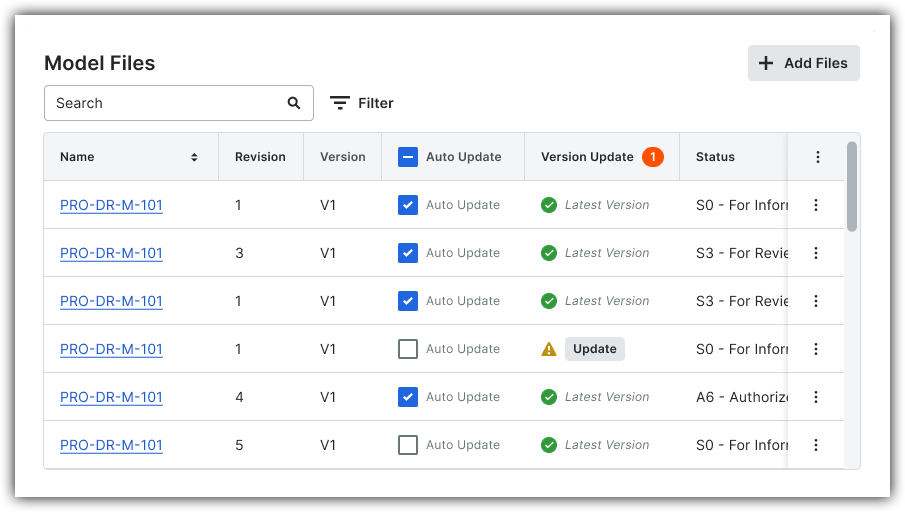Open the Filter options
Screen dimensions: 905x512
pyautogui.click(x=362, y=103)
